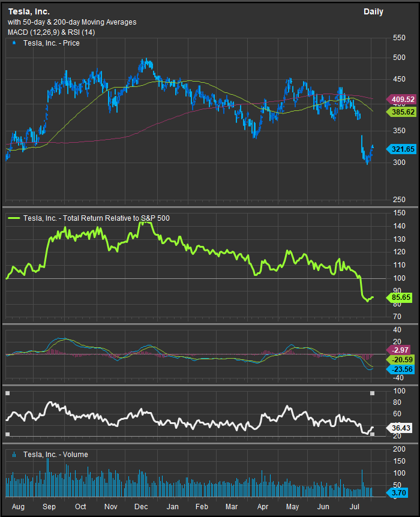This screenshot has height=517, width=420.
Task: Click the 409.52 200-day average value tag
Action: click(x=401, y=99)
